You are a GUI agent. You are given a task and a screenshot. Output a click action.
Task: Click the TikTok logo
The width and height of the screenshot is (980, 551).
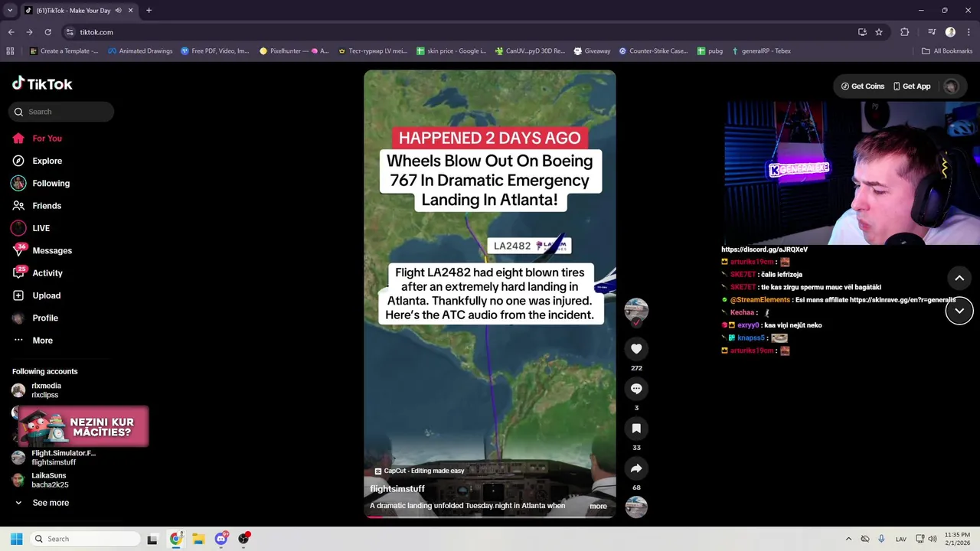tap(42, 84)
